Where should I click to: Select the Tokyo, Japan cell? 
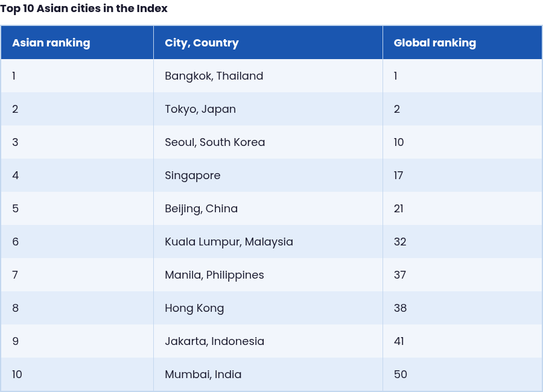coord(268,109)
